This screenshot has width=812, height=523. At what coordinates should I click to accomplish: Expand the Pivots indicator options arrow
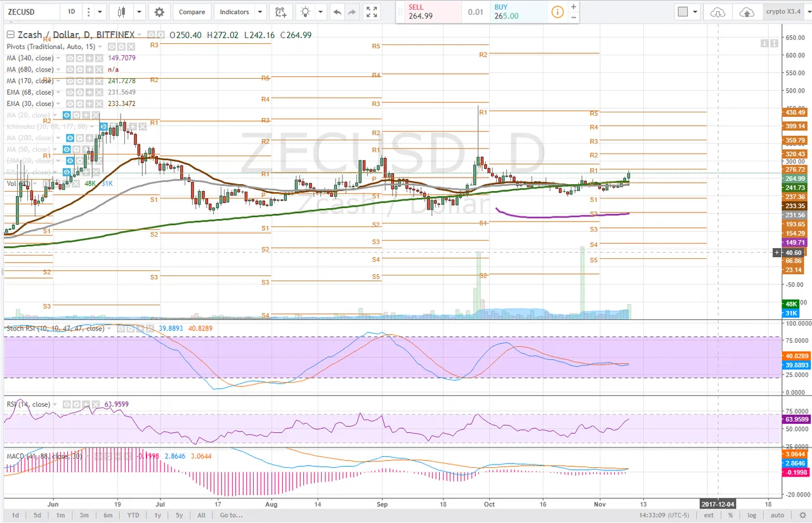100,47
